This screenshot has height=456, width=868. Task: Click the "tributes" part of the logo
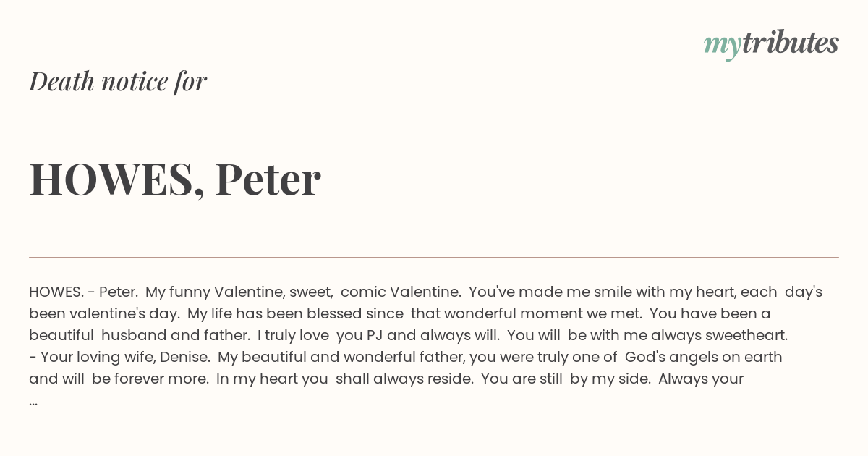point(790,43)
